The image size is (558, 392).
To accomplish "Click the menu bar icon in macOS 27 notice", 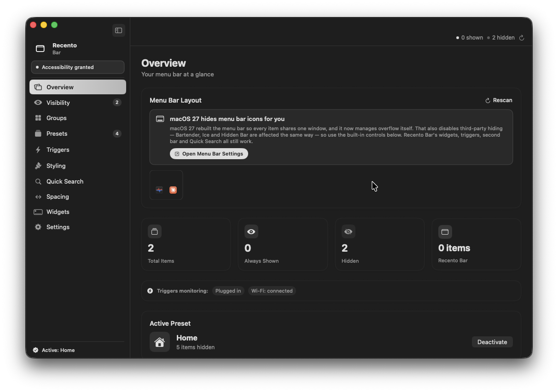I will (x=160, y=119).
